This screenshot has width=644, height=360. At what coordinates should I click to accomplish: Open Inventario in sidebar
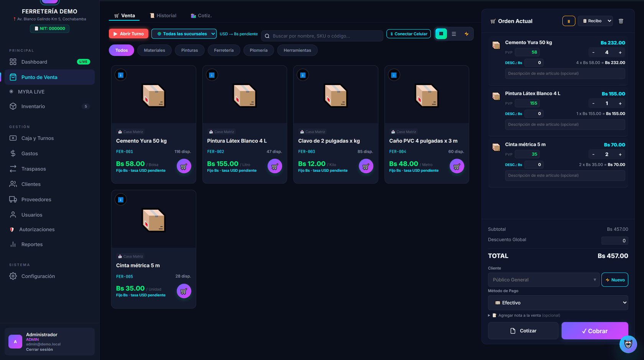click(49, 106)
